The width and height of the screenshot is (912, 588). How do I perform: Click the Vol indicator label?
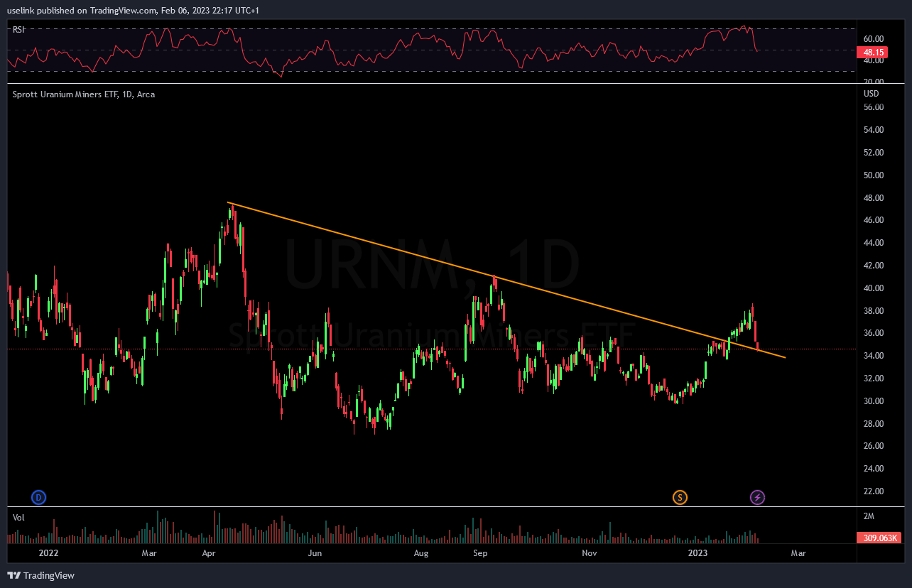tap(18, 518)
